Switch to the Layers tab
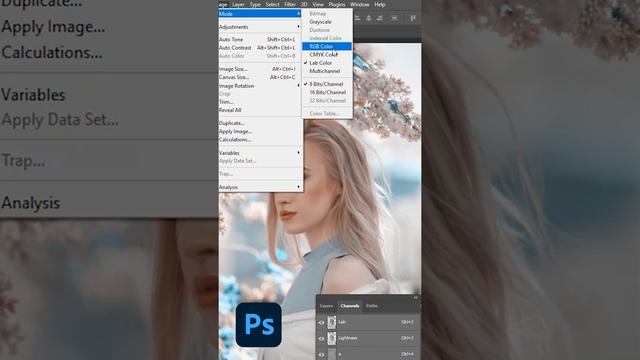The width and height of the screenshot is (640, 360). pyautogui.click(x=326, y=306)
